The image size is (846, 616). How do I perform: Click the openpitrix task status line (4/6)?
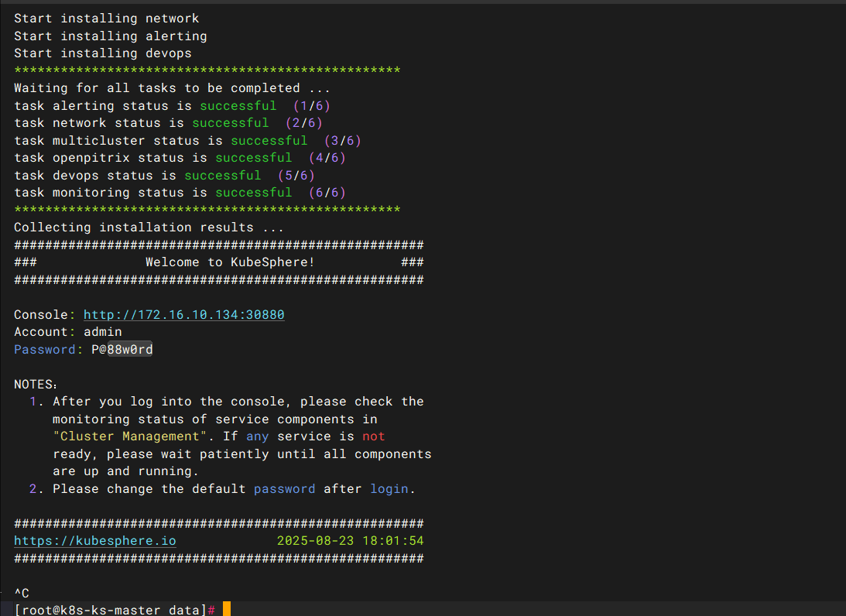click(x=180, y=158)
